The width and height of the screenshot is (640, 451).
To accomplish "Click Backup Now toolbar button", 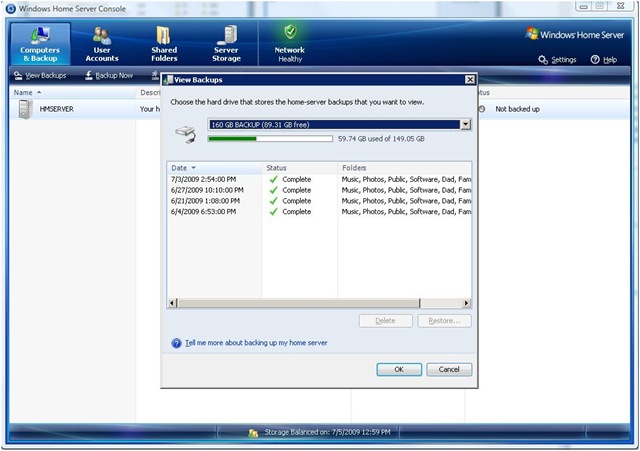I will (x=109, y=76).
